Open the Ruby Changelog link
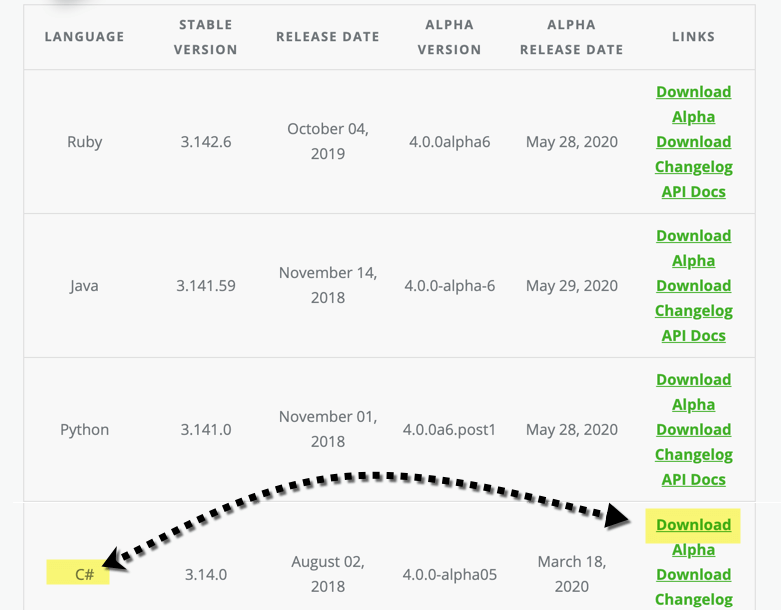Image resolution: width=781 pixels, height=610 pixels. point(693,167)
